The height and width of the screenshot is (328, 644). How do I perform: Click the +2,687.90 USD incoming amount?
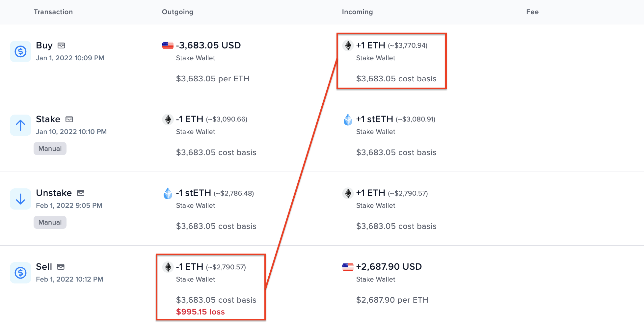389,267
